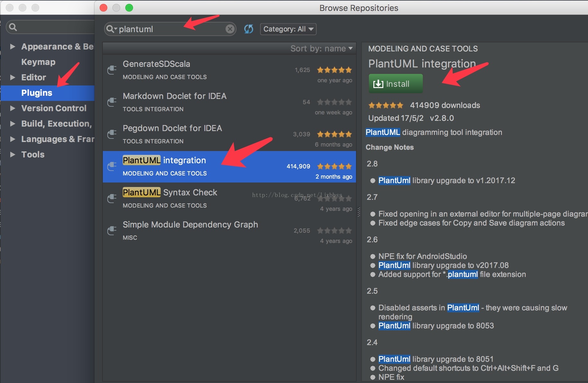Select Markdown Doclet for IDEA row

pos(229,102)
